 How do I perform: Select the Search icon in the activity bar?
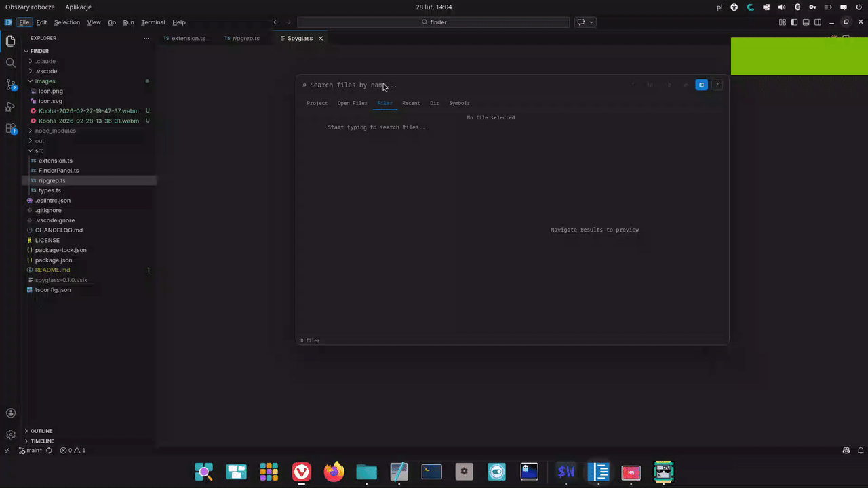(10, 62)
